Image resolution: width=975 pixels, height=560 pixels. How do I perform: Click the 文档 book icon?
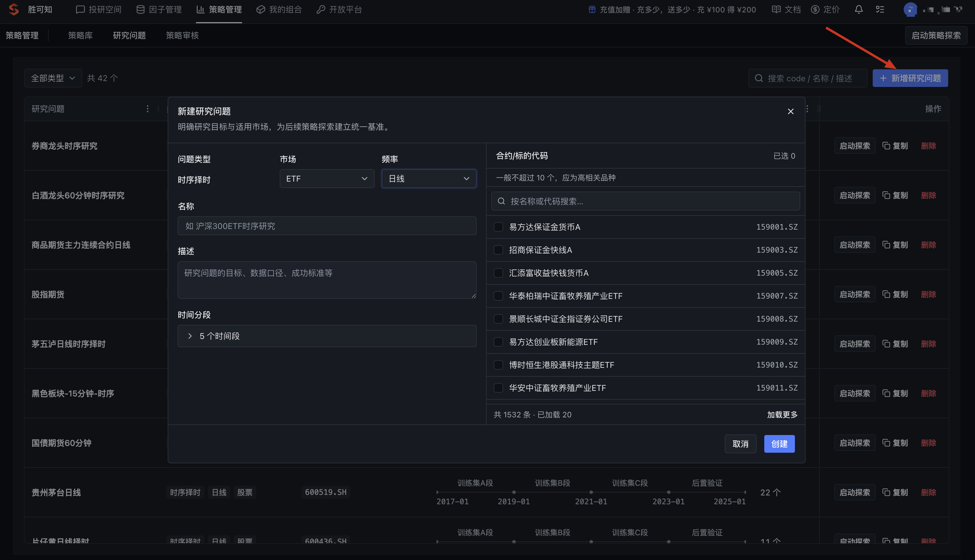[776, 10]
